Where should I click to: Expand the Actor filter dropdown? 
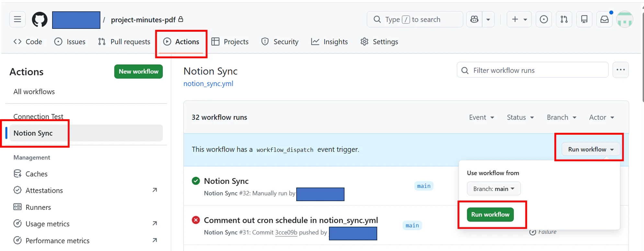(602, 117)
